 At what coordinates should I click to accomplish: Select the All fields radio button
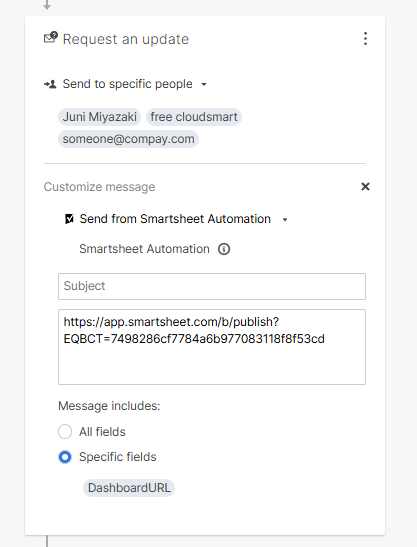[x=65, y=432]
